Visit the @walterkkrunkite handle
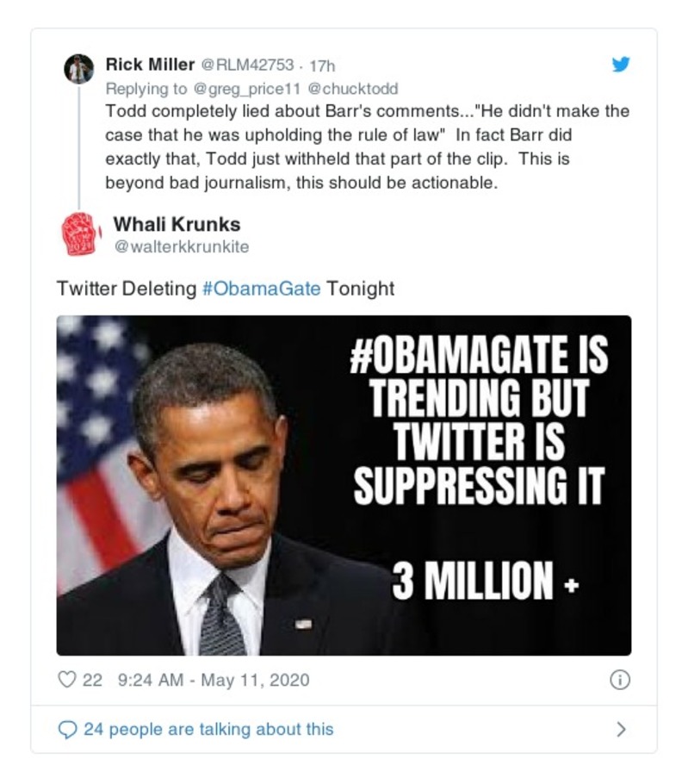This screenshot has height=784, width=688. pos(181,247)
